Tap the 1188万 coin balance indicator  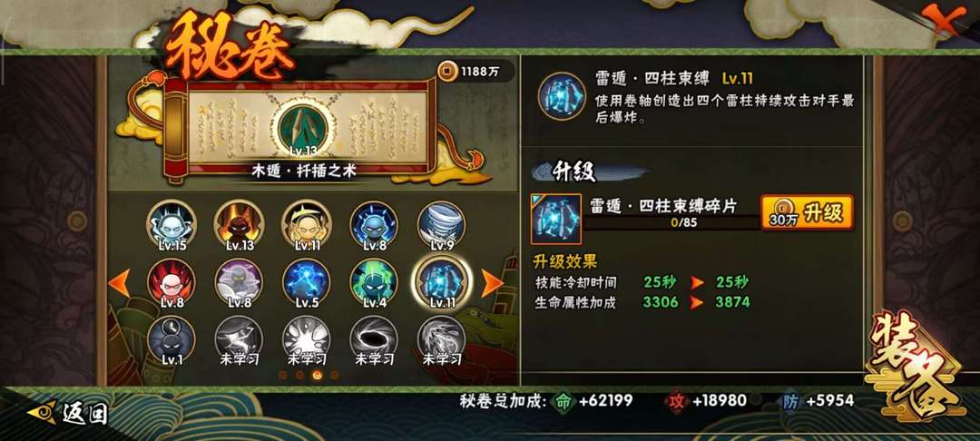pos(475,71)
